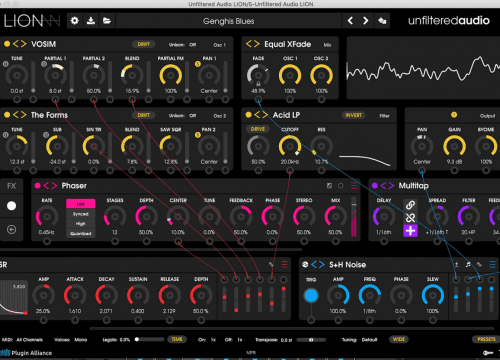Image resolution: width=500 pixels, height=360 pixels.
Task: Click the TIME button in bottom bar
Action: click(177, 339)
